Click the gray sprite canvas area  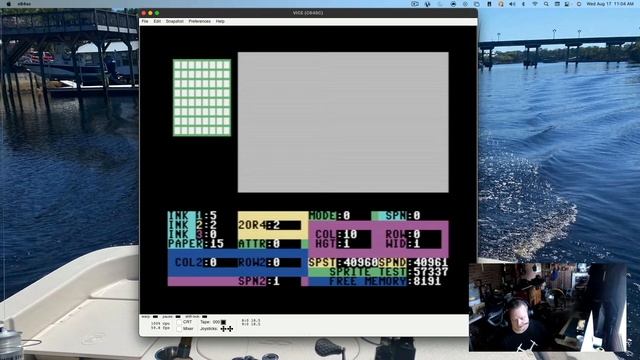click(343, 122)
